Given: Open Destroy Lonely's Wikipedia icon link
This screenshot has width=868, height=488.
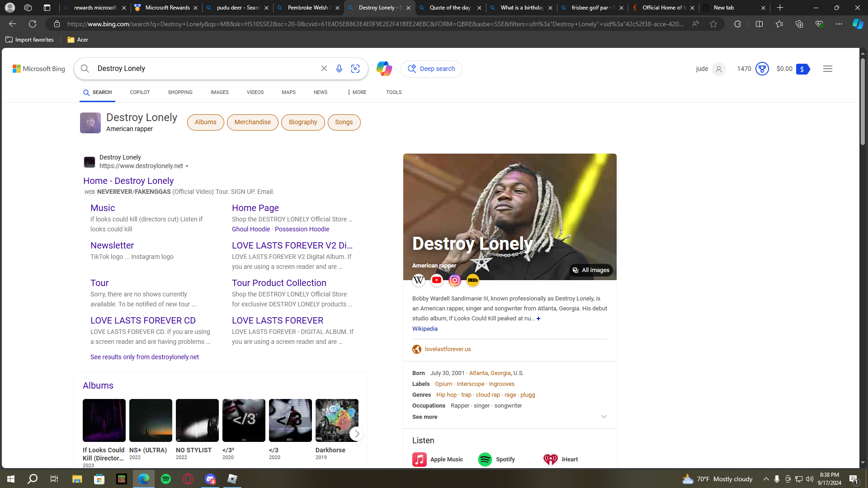Looking at the screenshot, I should click(x=419, y=280).
